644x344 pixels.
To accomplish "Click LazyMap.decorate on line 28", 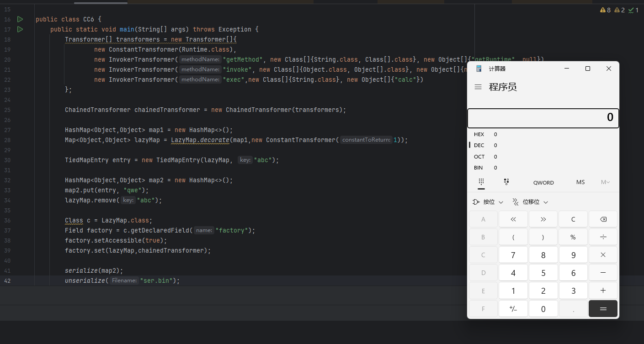I will (x=200, y=140).
